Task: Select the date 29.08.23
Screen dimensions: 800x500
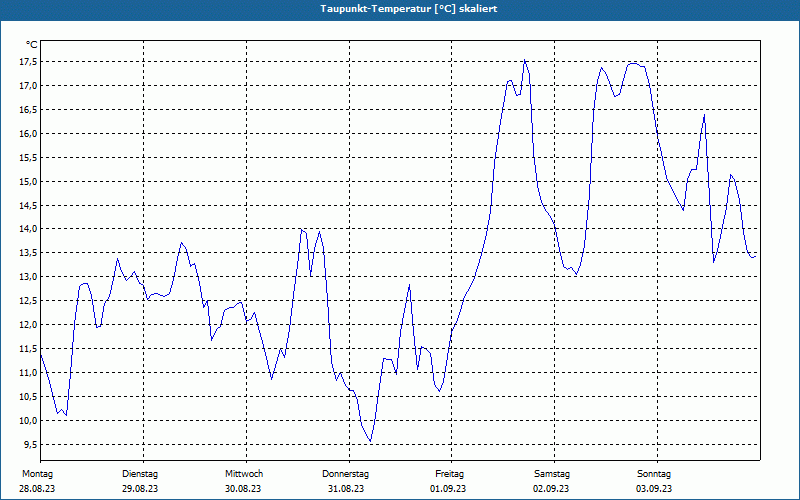Action: point(140,489)
